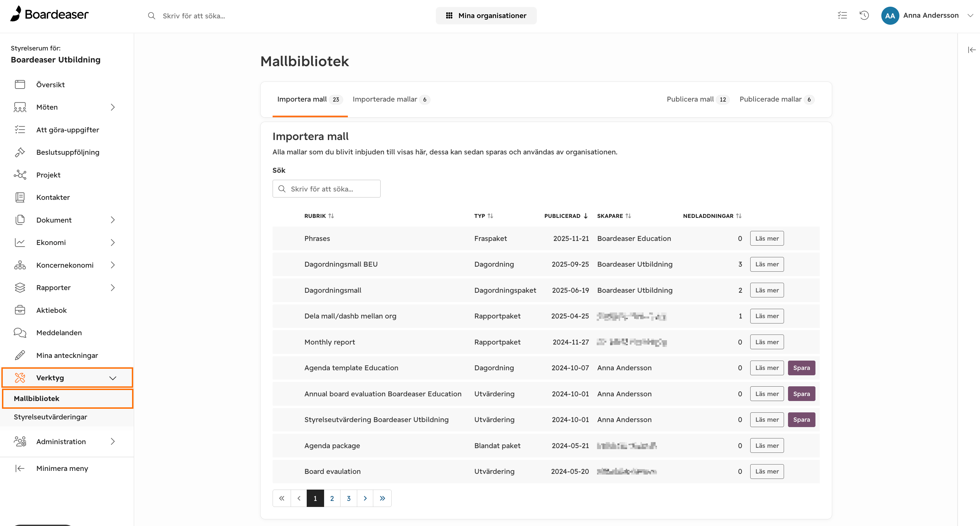Open the Kontakter icon in sidebar

20,197
